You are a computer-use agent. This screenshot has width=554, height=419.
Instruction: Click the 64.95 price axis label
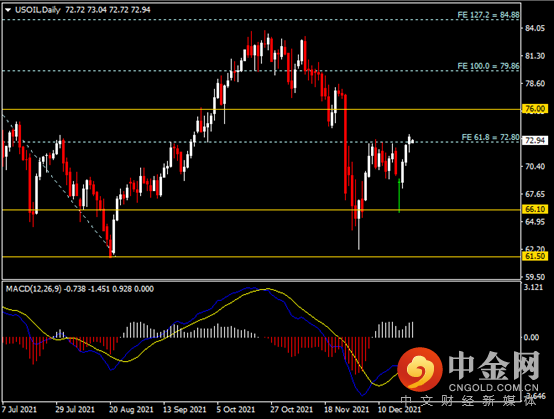pyautogui.click(x=535, y=222)
